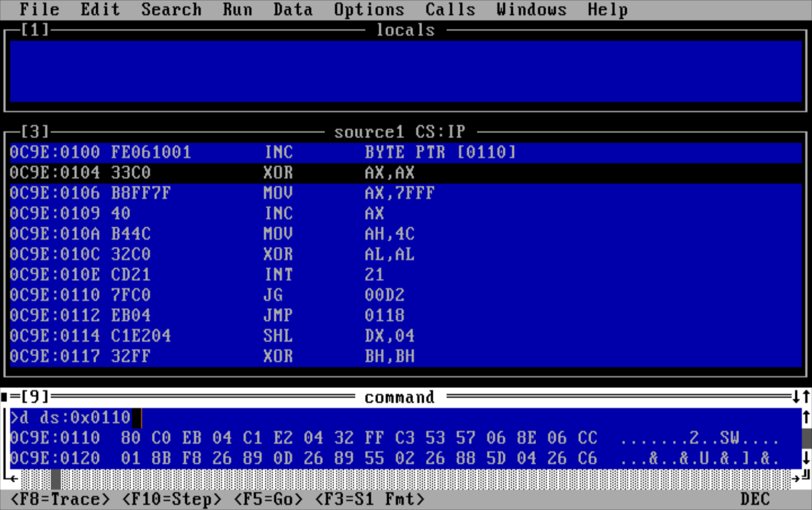
Task: Open the Data menu
Action: (x=293, y=9)
